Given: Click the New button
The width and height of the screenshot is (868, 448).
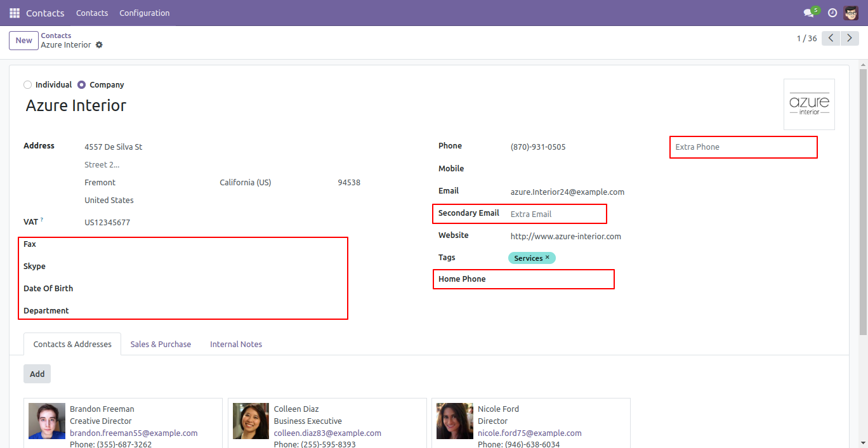Looking at the screenshot, I should [23, 41].
